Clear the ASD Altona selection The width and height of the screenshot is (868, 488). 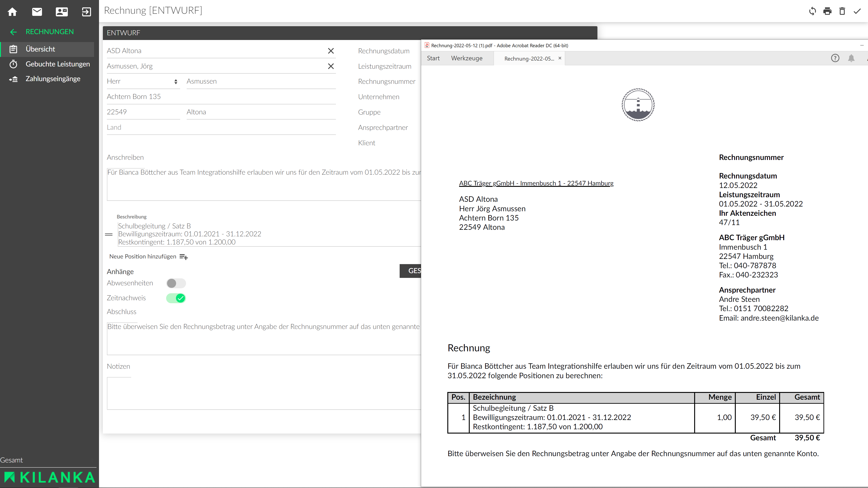(x=331, y=51)
